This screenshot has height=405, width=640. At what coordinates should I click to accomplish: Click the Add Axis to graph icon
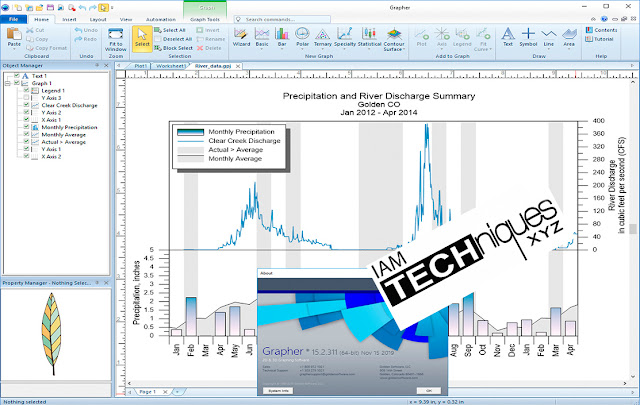(442, 33)
